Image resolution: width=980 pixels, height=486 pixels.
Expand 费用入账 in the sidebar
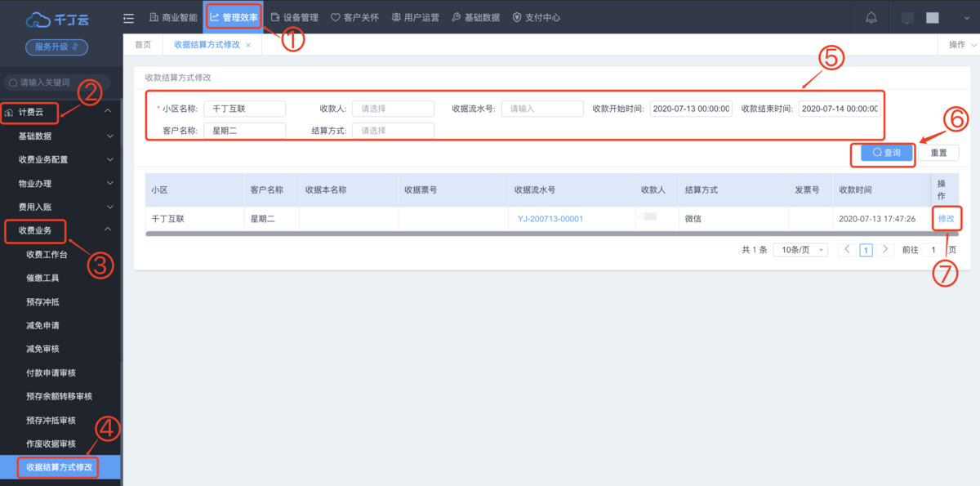click(x=60, y=207)
